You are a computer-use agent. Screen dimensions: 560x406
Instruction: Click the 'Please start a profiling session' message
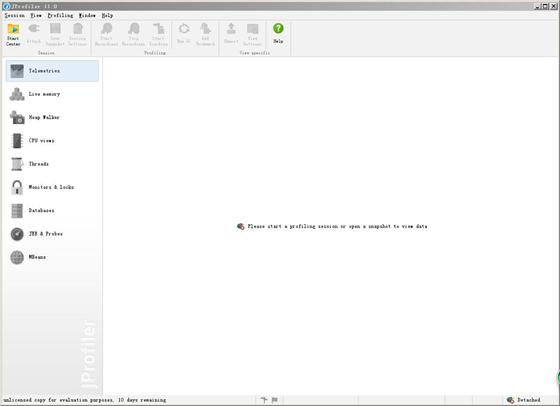coord(332,226)
